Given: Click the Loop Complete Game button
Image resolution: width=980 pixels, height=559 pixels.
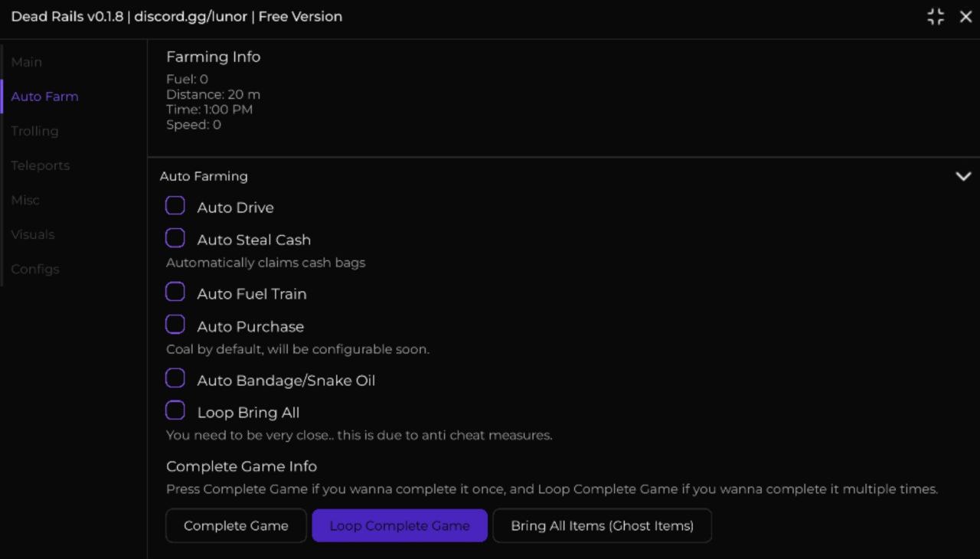Looking at the screenshot, I should 399,526.
